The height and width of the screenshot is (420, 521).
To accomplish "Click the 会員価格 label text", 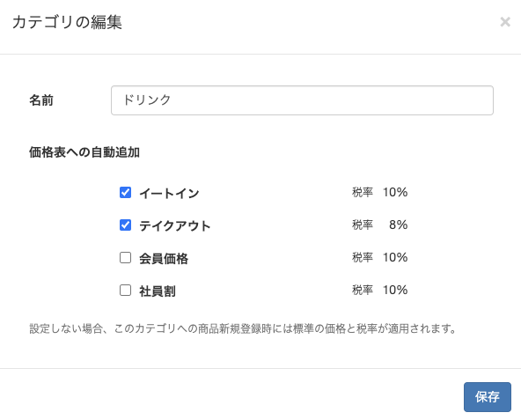I will [x=164, y=258].
